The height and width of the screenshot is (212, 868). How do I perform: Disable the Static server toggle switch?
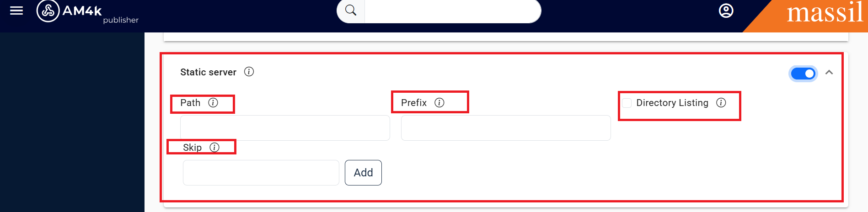(803, 73)
